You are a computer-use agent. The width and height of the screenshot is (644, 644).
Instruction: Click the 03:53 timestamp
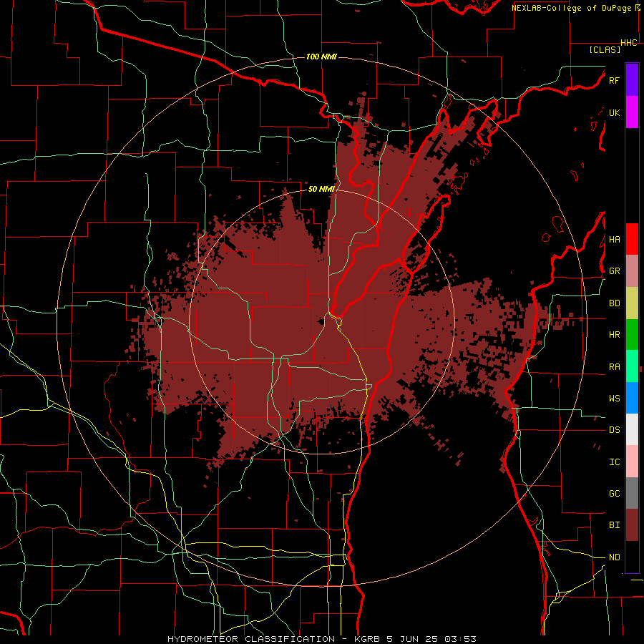(x=460, y=639)
